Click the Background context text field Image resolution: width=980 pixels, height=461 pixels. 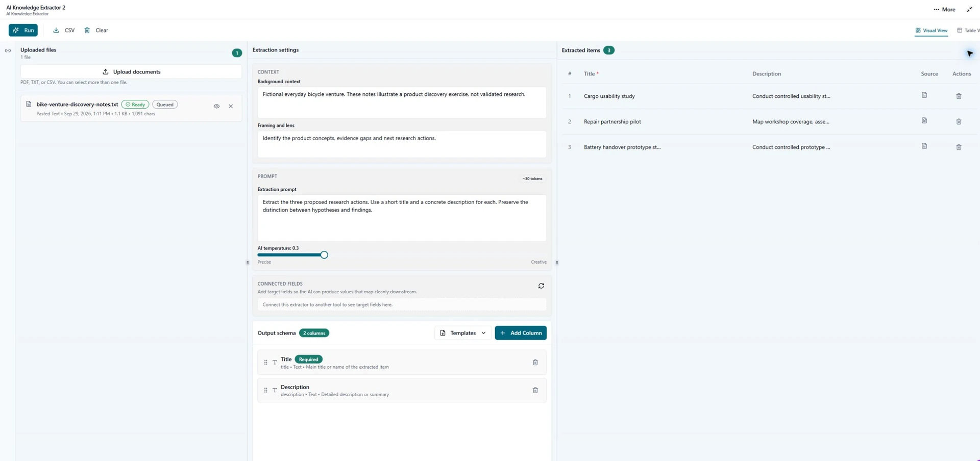coord(402,103)
